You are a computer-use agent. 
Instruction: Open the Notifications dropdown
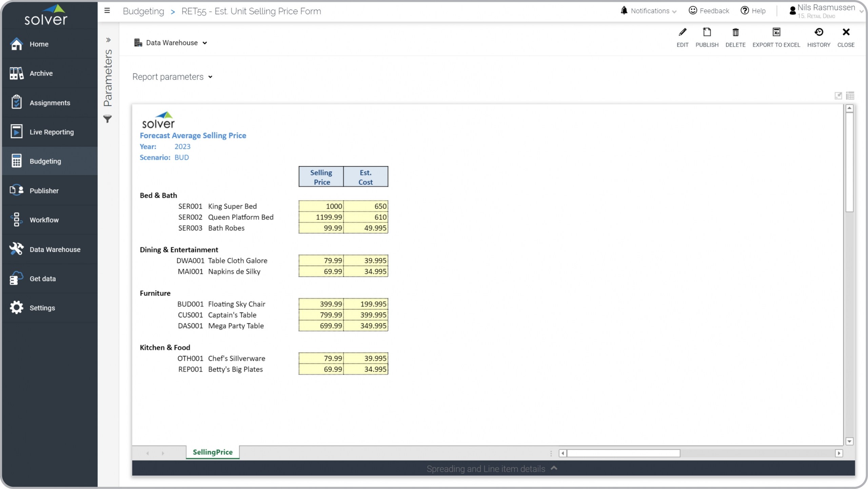click(649, 11)
